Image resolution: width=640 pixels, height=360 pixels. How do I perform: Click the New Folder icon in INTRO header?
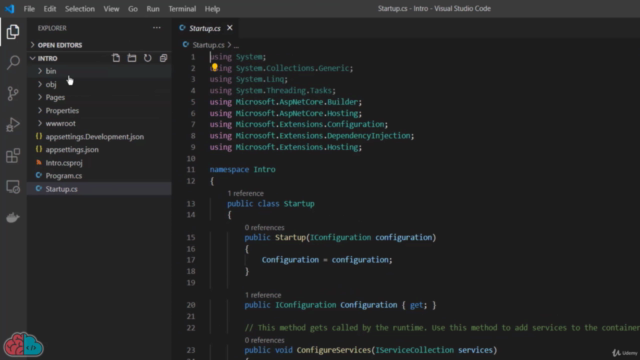(132, 58)
